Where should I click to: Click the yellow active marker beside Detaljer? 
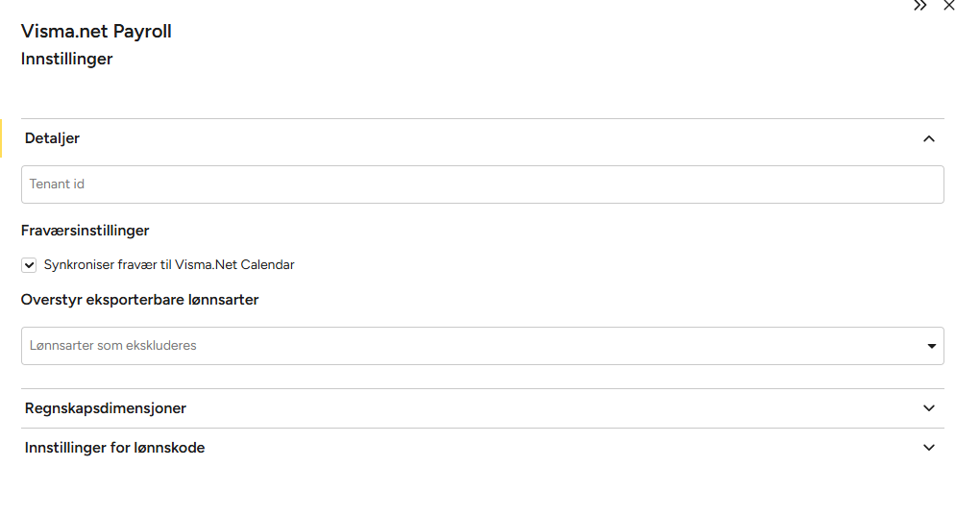pyautogui.click(x=1, y=138)
